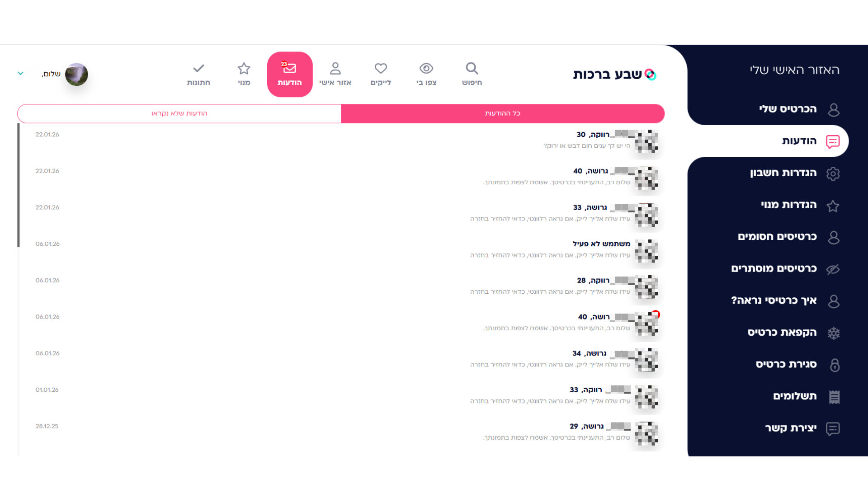Click profile thumbnail of גרושה, 29
Screen dimensions: 868x488
pos(646,433)
